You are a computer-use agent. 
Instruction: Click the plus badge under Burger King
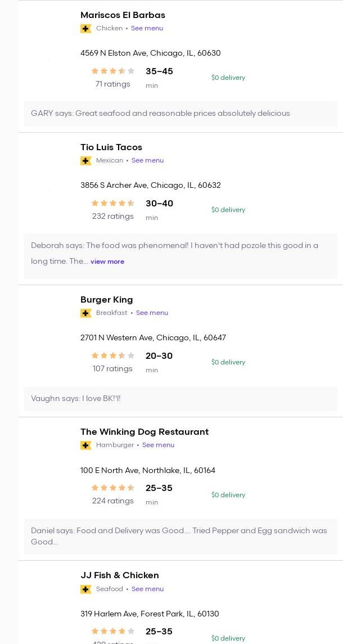tap(86, 313)
